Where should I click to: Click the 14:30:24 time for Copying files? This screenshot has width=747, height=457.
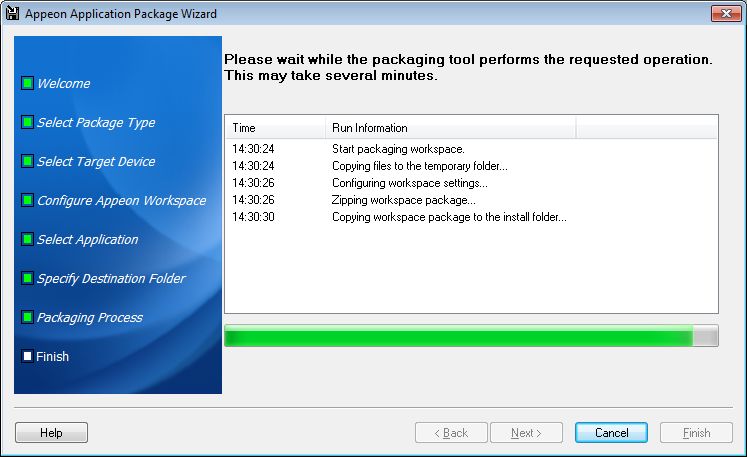[253, 166]
